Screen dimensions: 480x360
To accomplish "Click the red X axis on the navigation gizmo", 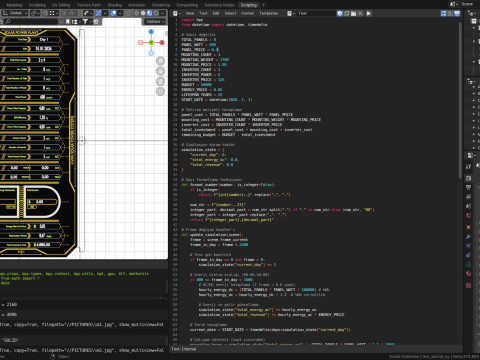I will (x=162, y=42).
